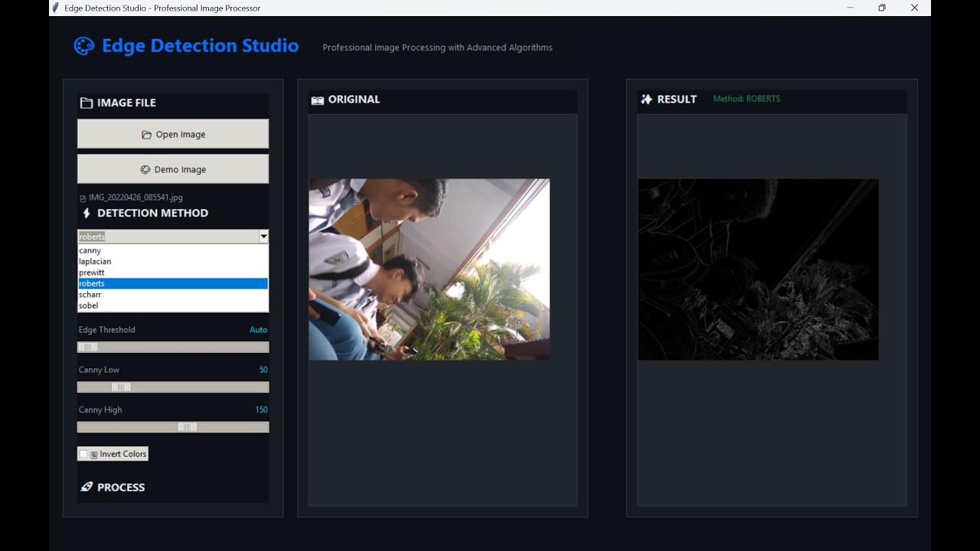Collapse the detection method dropdown arrow
This screenshot has height=551, width=980.
263,236
